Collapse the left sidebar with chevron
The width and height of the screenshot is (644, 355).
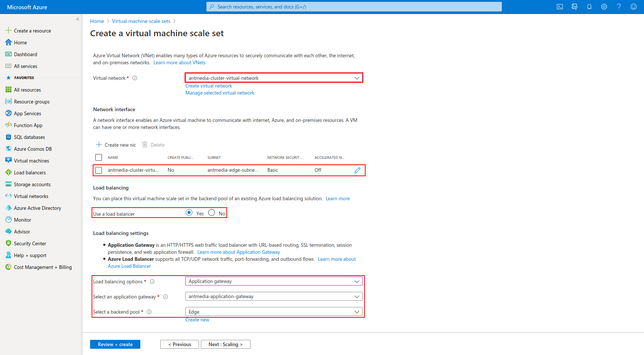click(x=78, y=19)
